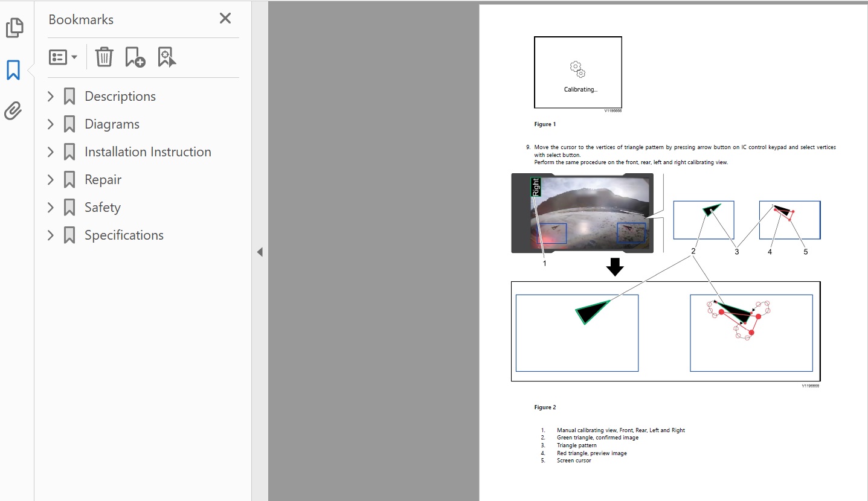Add a new bookmark
The height and width of the screenshot is (501, 868).
(x=135, y=57)
